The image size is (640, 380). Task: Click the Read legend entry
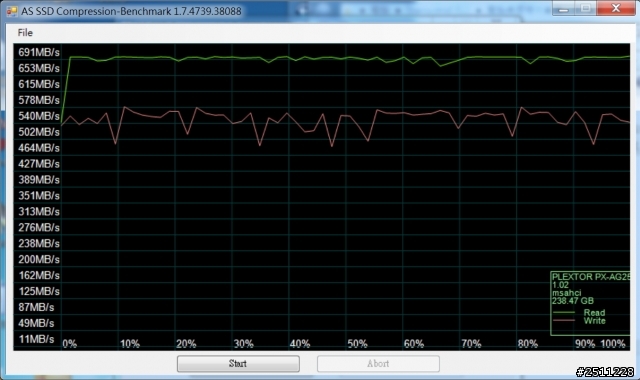click(594, 313)
